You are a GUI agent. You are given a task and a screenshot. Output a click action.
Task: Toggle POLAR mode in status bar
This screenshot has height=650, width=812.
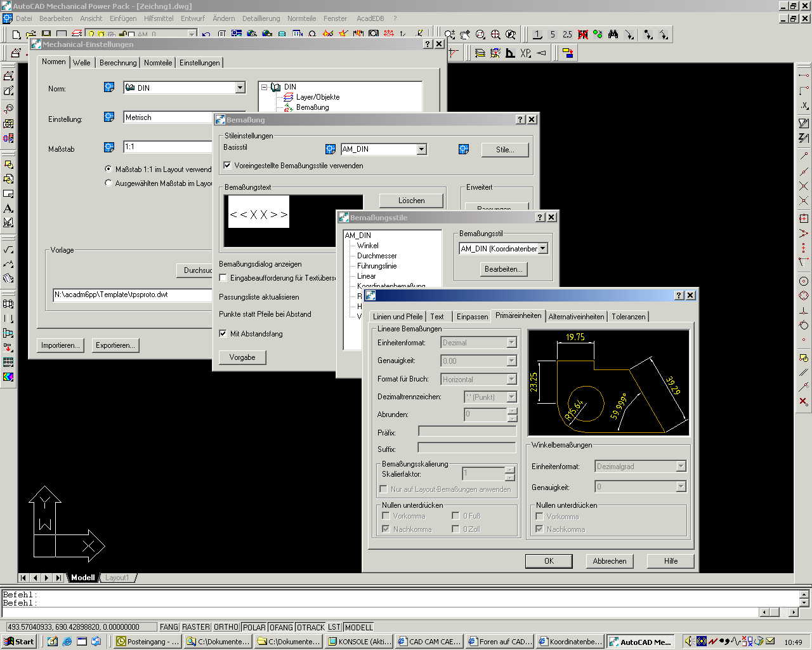tap(254, 627)
